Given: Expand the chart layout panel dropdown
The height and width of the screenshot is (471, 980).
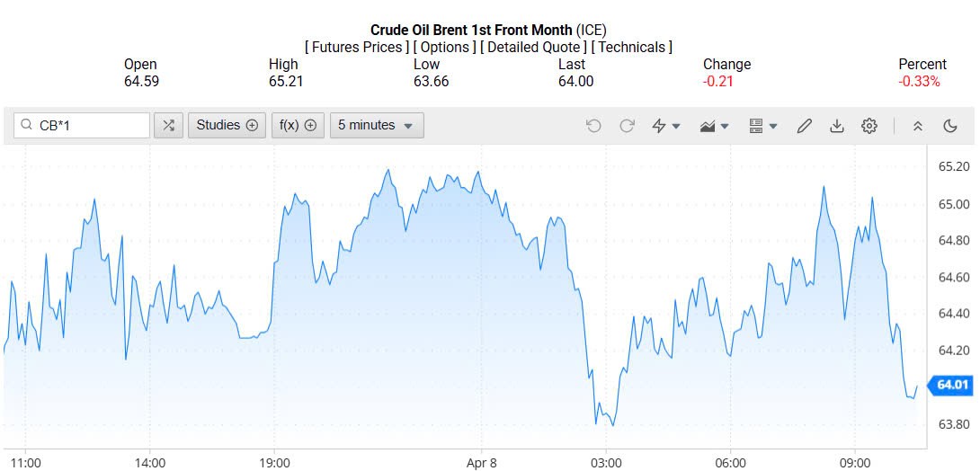Looking at the screenshot, I should pos(763,126).
